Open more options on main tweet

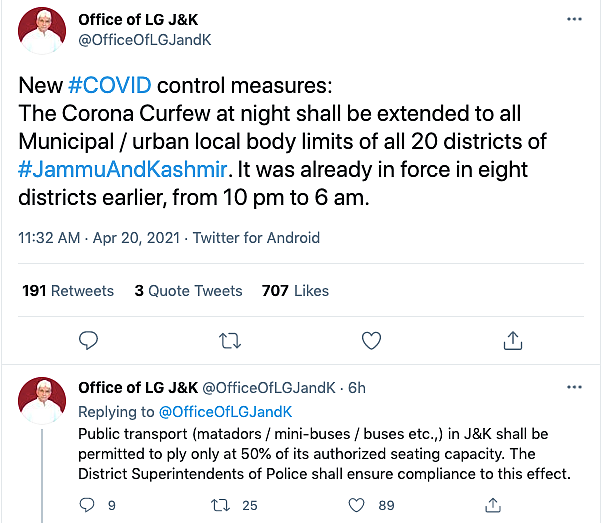coord(573,19)
